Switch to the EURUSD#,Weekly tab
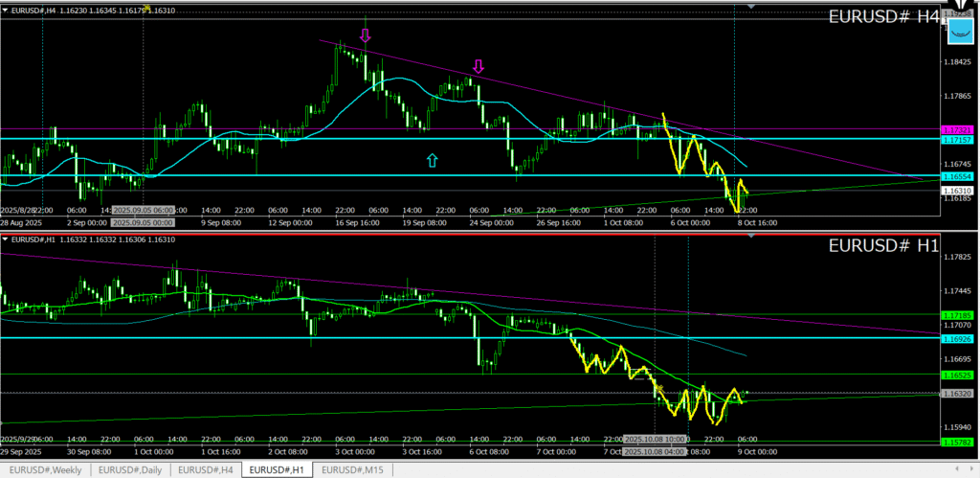This screenshot has width=980, height=478. pos(46,469)
